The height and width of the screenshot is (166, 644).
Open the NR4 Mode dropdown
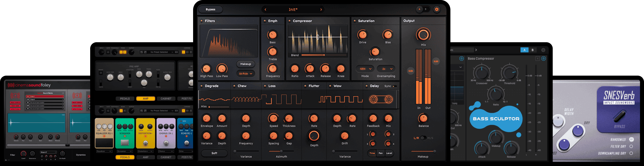coord(365,69)
